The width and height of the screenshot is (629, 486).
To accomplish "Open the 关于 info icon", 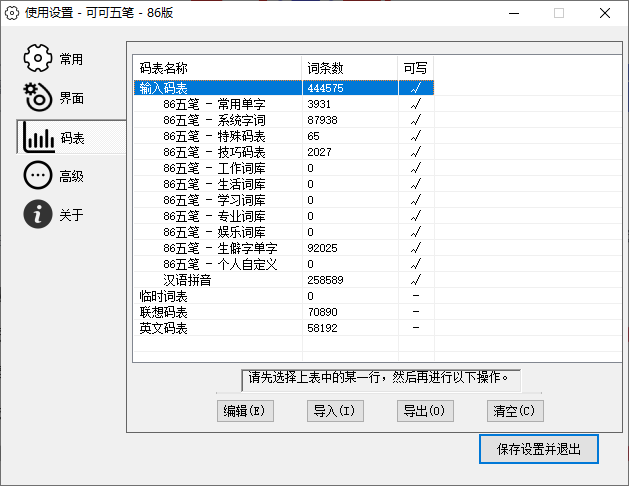I will coord(38,214).
